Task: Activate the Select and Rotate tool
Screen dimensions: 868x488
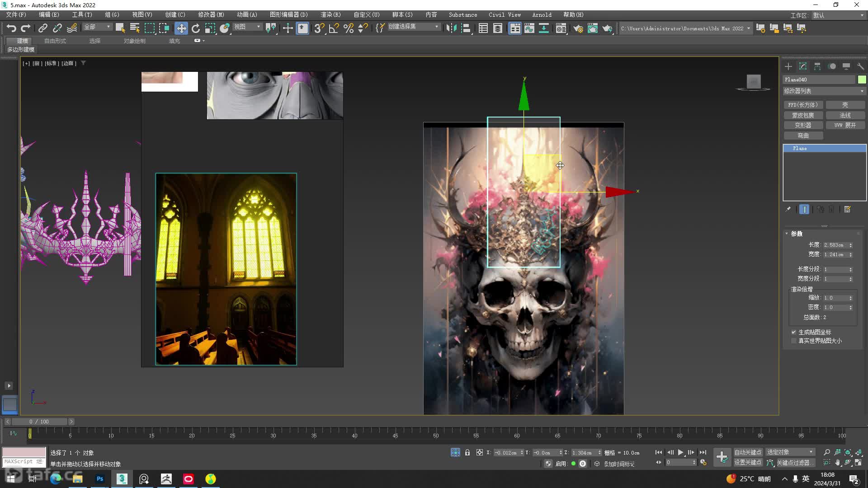Action: click(x=196, y=28)
